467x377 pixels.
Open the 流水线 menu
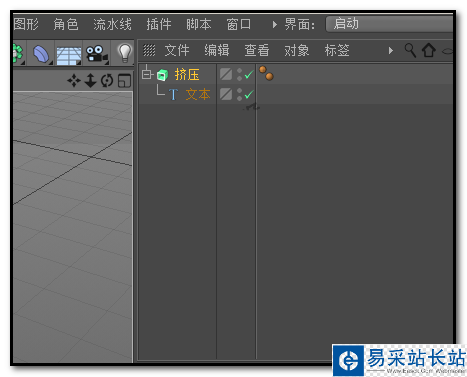point(112,24)
